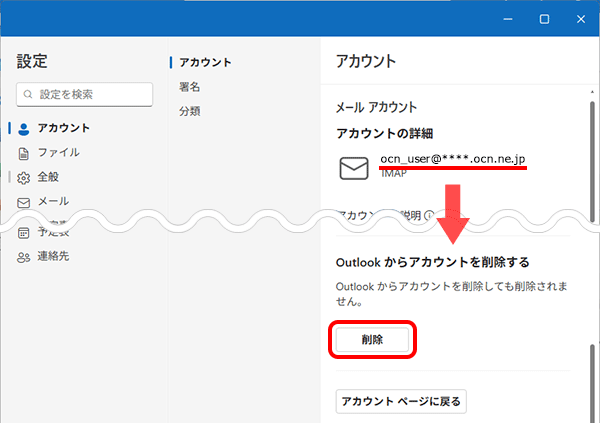Click the magnifier icon in the settings search

pos(28,95)
